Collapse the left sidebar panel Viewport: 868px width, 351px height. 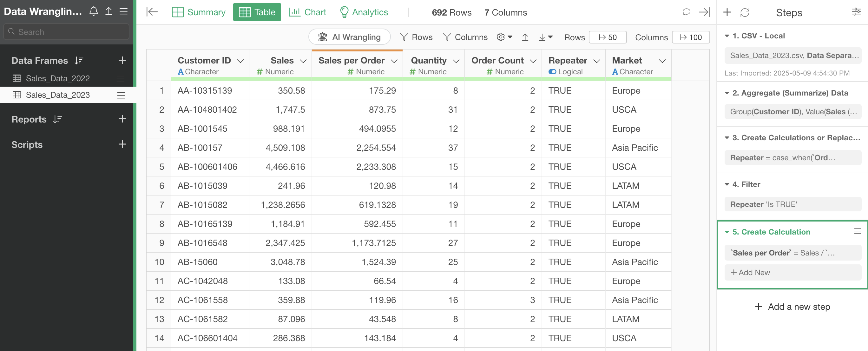[x=152, y=12]
